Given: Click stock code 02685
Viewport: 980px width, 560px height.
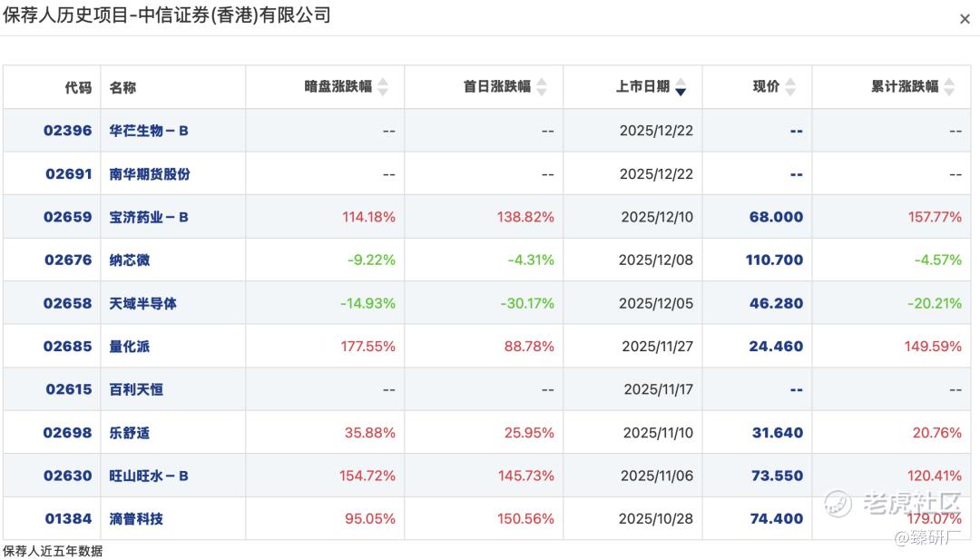Looking at the screenshot, I should [68, 347].
